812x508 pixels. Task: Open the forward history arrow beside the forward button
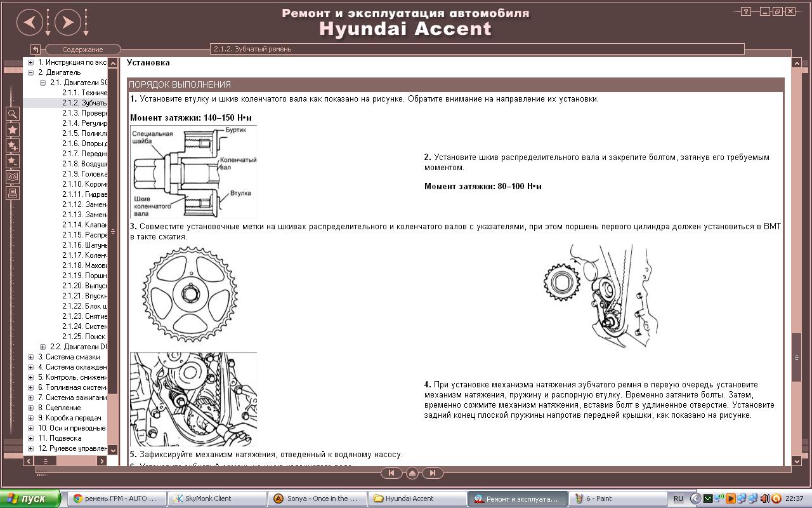pos(86,23)
